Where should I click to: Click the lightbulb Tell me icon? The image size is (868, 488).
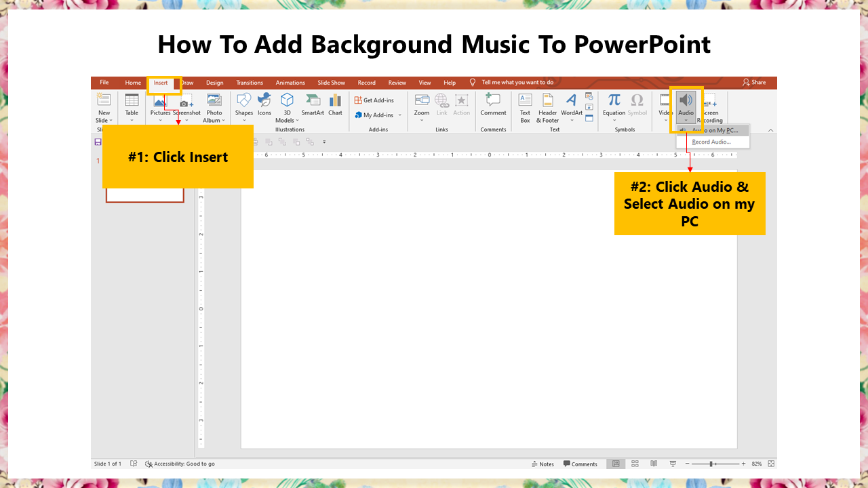click(x=473, y=82)
